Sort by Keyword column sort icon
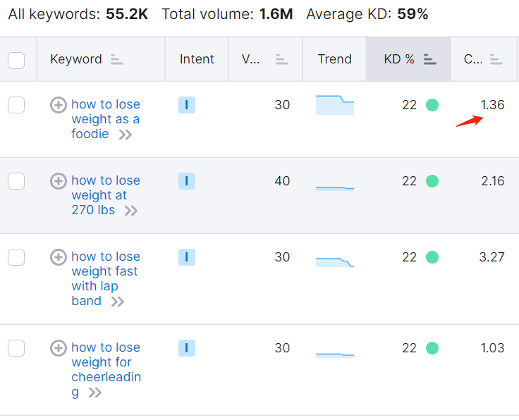Viewport: 519px width, 420px height. [x=117, y=60]
